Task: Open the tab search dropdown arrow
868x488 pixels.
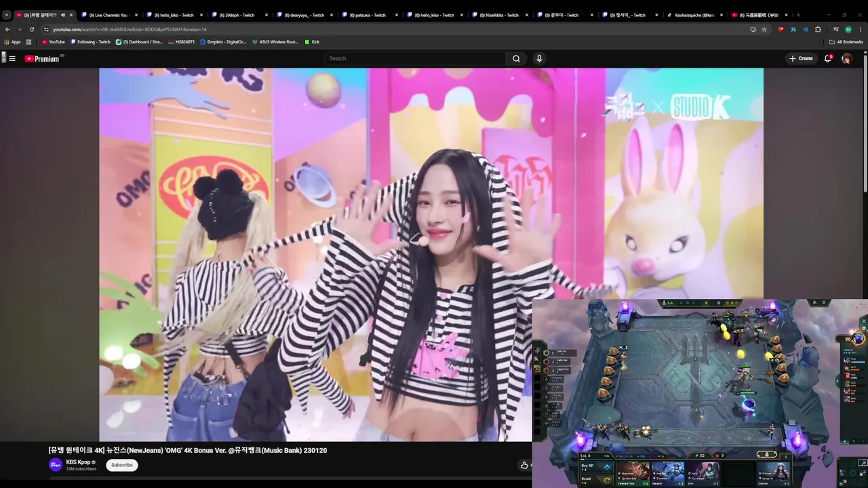Action: tap(7, 15)
